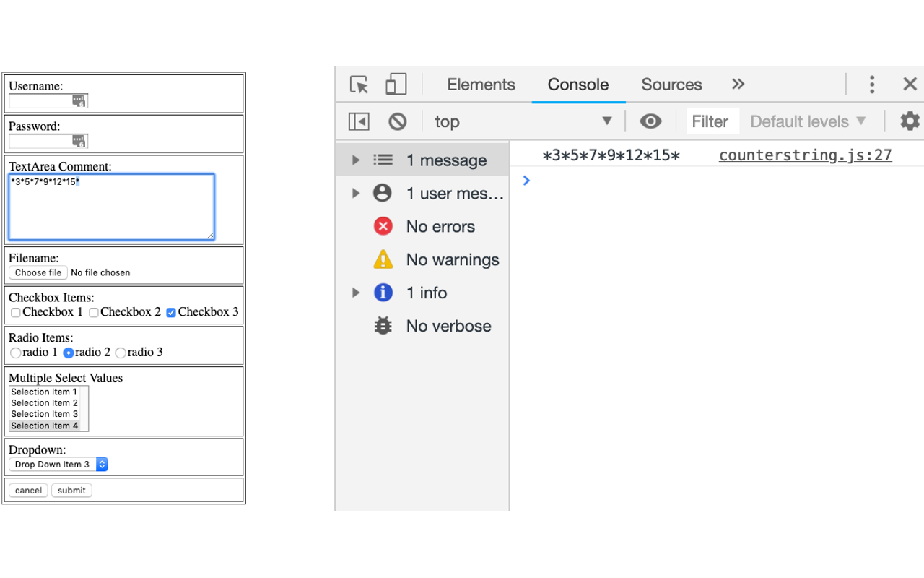Uncheck Checkbox 3
Screen dimensions: 924x578
[171, 313]
